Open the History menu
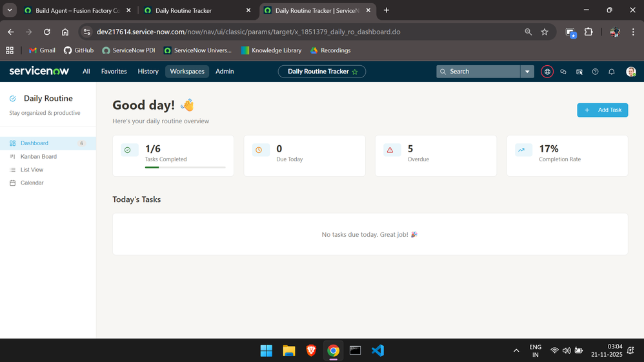 [148, 72]
